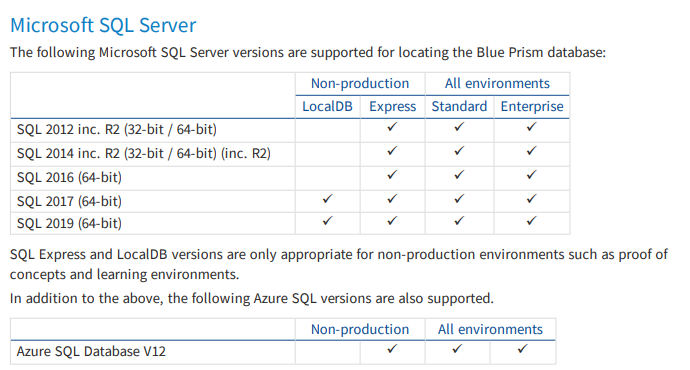Click the SQL 2019 (64-bit) row label
Image resolution: width=690 pixels, height=370 pixels.
69,223
